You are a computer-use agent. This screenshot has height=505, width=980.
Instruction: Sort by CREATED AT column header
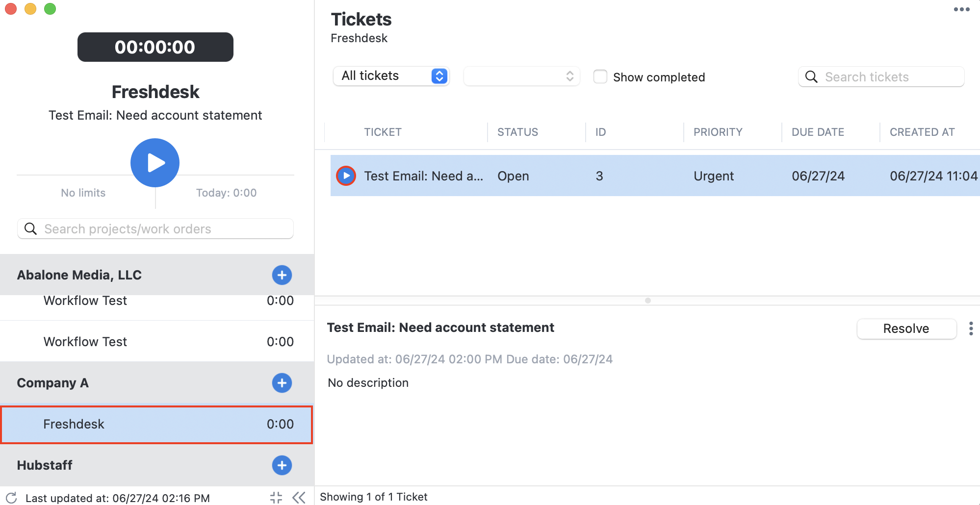click(922, 132)
